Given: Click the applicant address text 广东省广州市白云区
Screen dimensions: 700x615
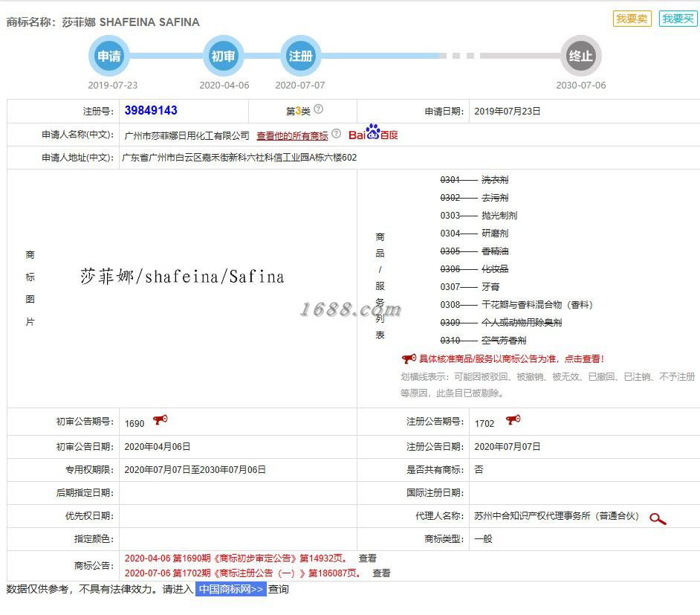Looking at the screenshot, I should [x=239, y=157].
